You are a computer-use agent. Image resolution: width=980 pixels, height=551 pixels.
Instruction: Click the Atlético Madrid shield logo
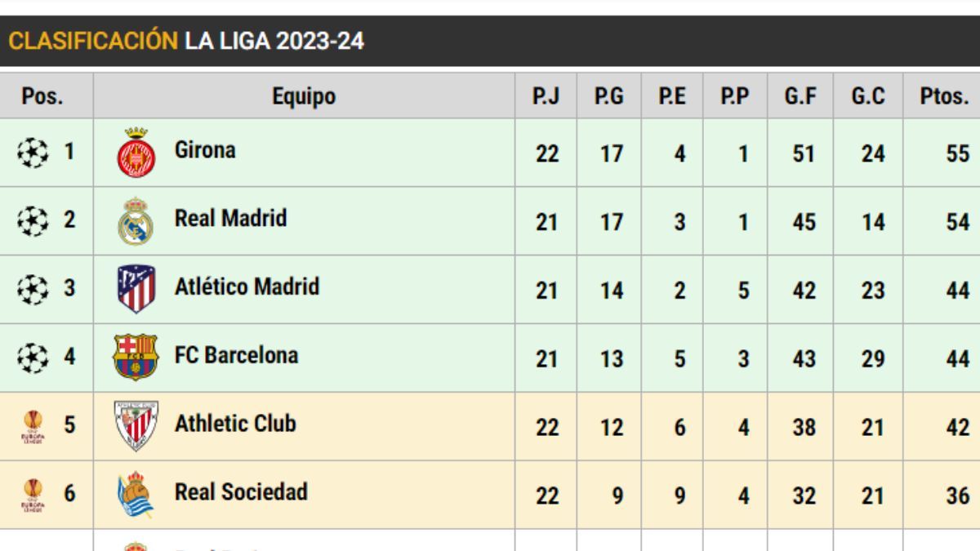coord(136,289)
